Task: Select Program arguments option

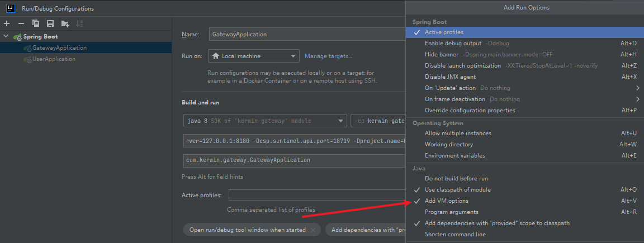Action: click(x=524, y=212)
